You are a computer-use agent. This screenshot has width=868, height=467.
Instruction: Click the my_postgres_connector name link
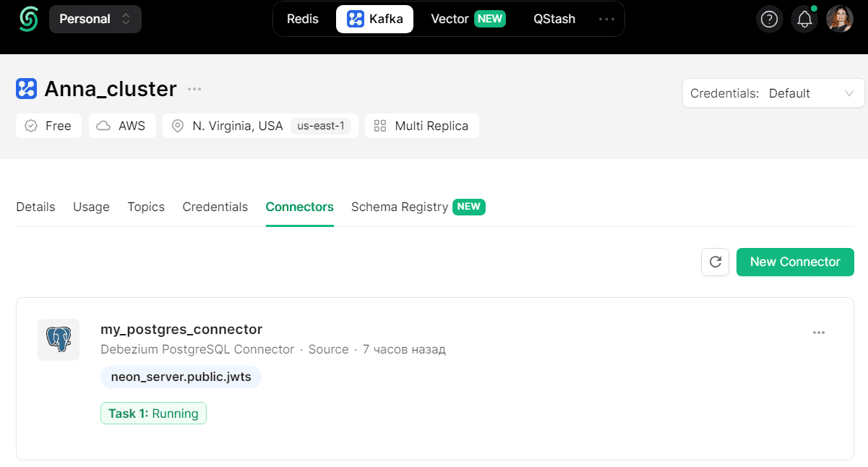181,329
